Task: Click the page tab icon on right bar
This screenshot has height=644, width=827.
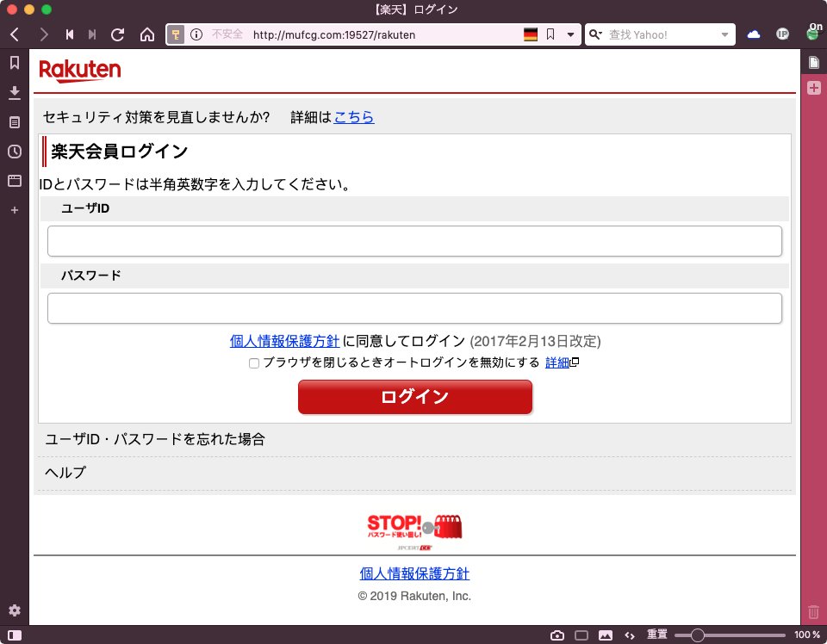Action: tap(814, 63)
